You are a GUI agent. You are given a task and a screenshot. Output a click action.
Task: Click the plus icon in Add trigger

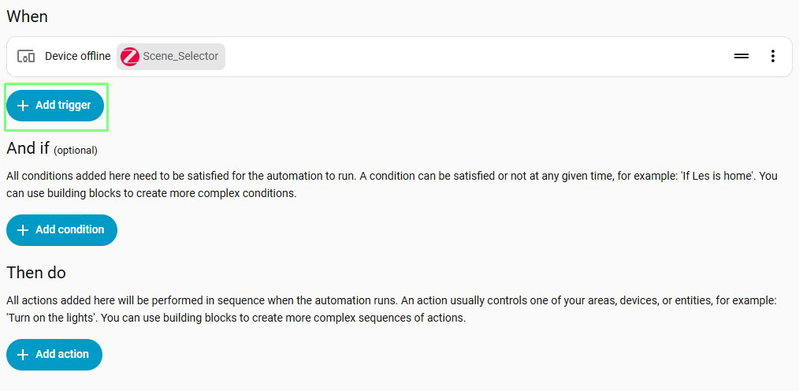[22, 106]
